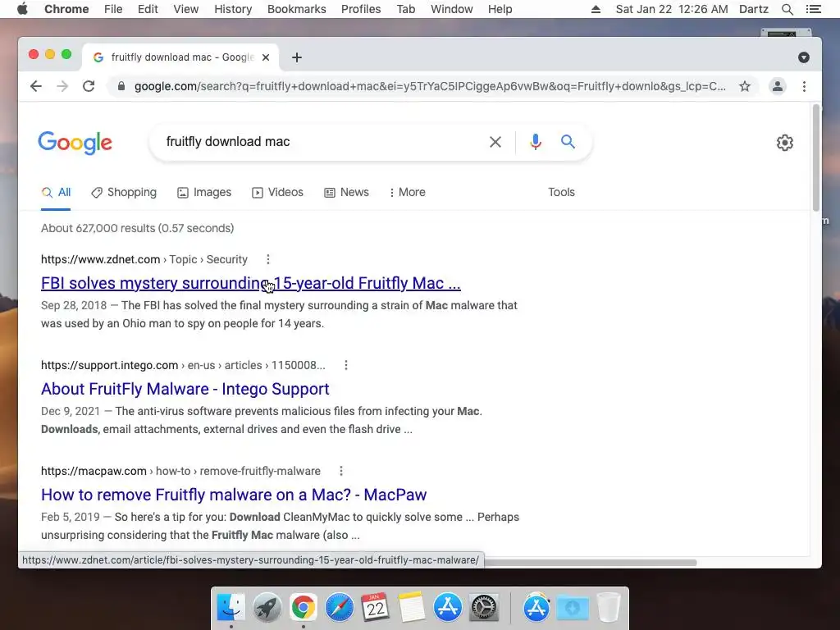Open the Chrome application menu
This screenshot has width=840, height=630.
[x=66, y=9]
